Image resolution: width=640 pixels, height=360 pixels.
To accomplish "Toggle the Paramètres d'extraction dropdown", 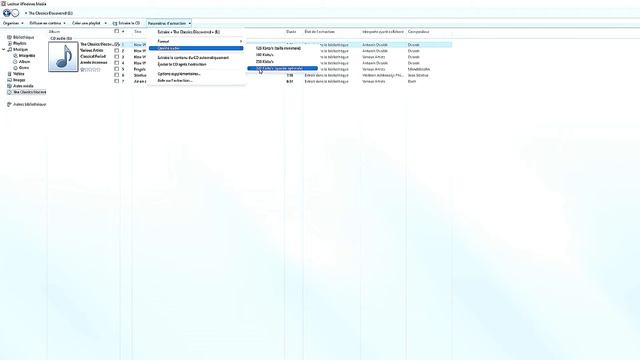I will [x=169, y=23].
